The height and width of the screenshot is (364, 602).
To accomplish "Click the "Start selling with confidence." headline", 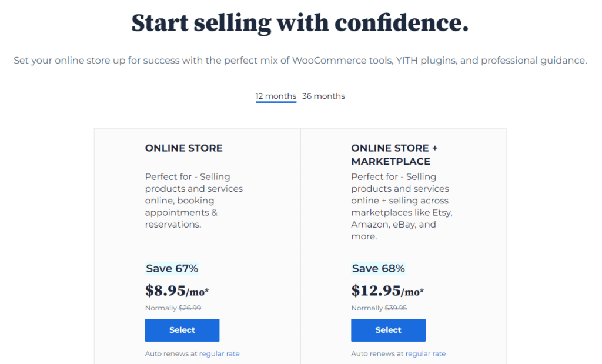I will [x=300, y=23].
